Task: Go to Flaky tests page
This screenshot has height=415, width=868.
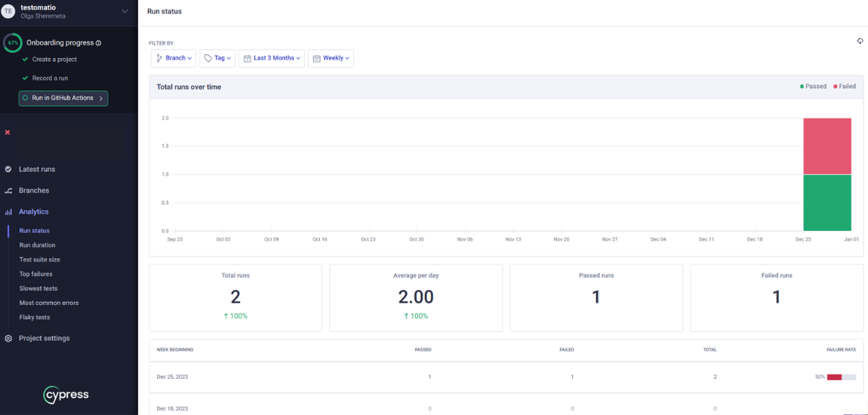Action: tap(35, 318)
